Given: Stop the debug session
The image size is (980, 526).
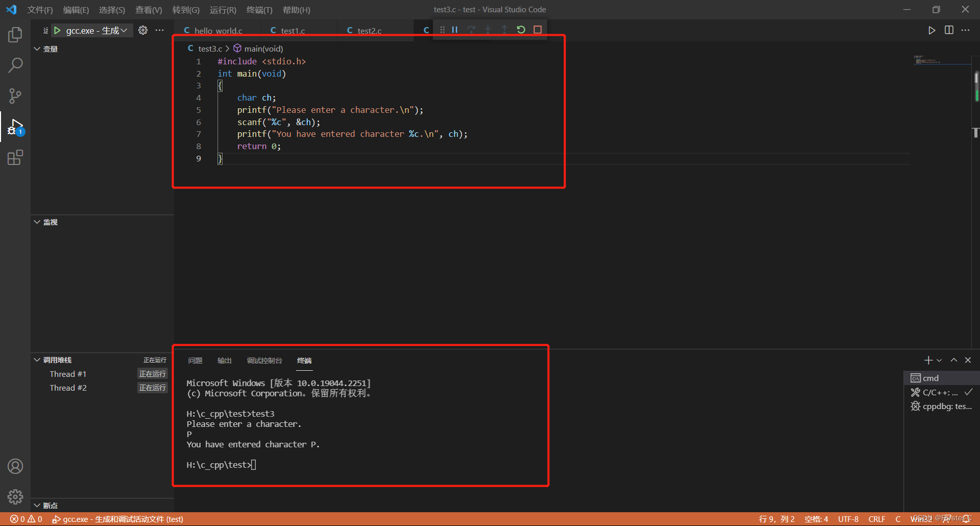Looking at the screenshot, I should point(537,30).
